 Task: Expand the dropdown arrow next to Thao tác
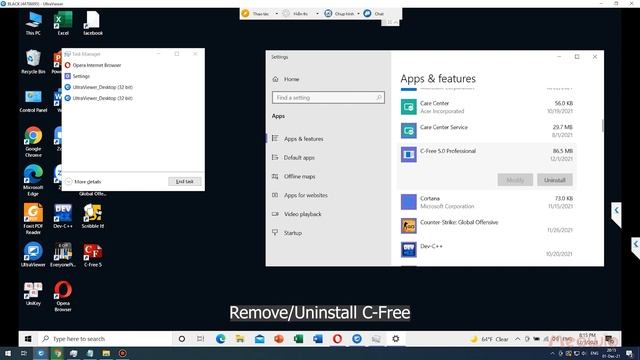click(x=277, y=13)
